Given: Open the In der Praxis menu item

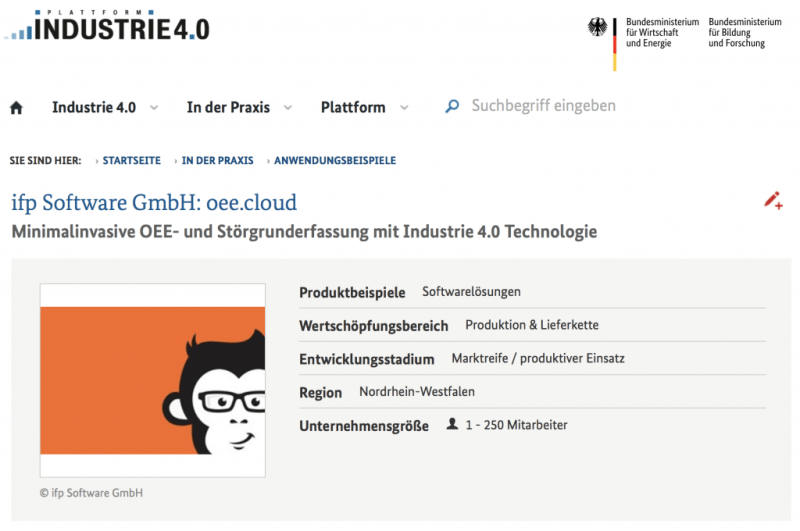Looking at the screenshot, I should pos(228,107).
